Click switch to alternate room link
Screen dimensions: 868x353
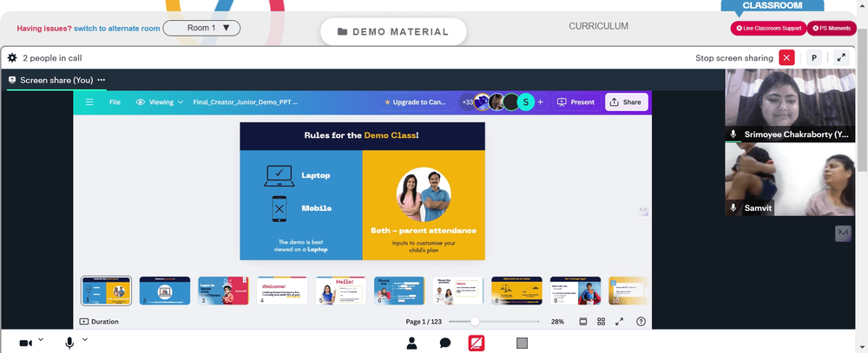pyautogui.click(x=117, y=29)
